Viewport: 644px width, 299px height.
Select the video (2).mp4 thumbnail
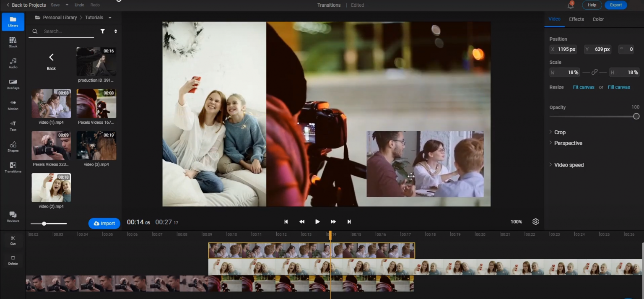coord(51,188)
